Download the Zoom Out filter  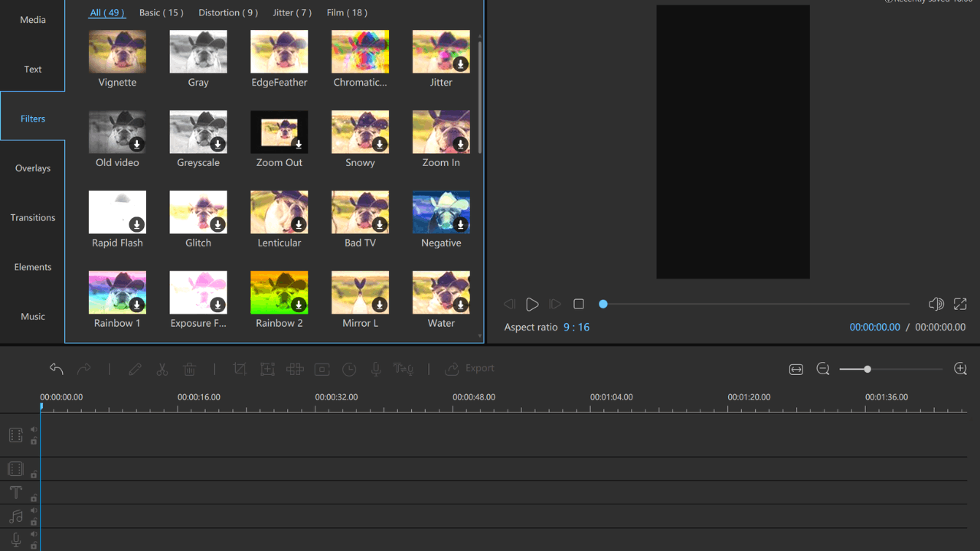[x=299, y=144]
